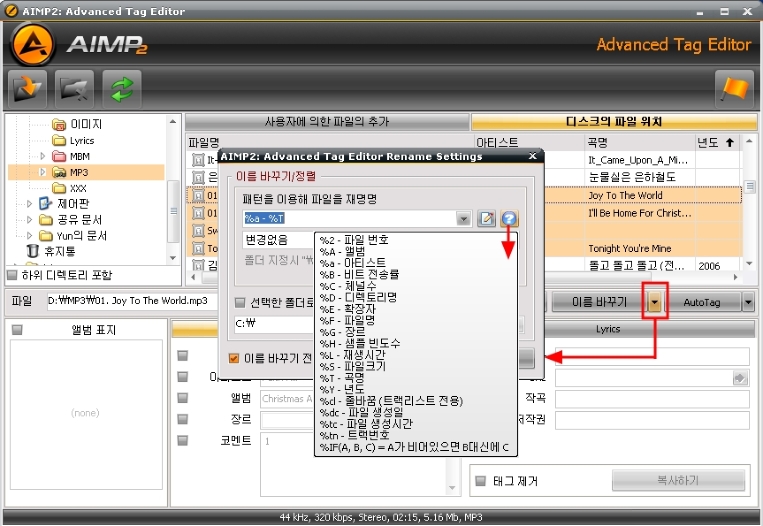Expand the 제어판 tree node
The height and width of the screenshot is (526, 763).
pos(30,203)
